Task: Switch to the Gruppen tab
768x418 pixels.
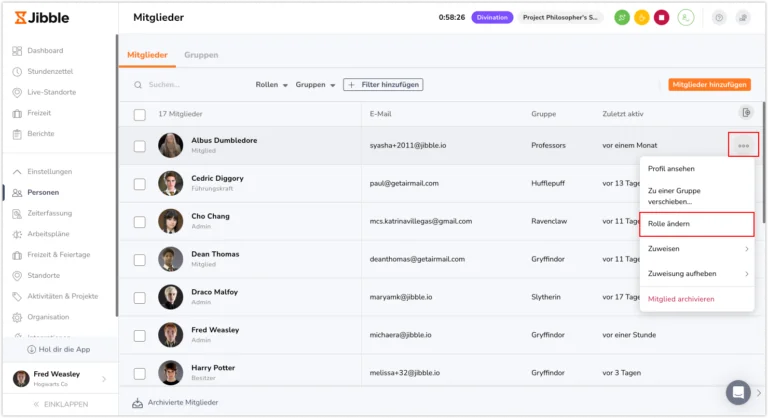Action: (x=201, y=55)
